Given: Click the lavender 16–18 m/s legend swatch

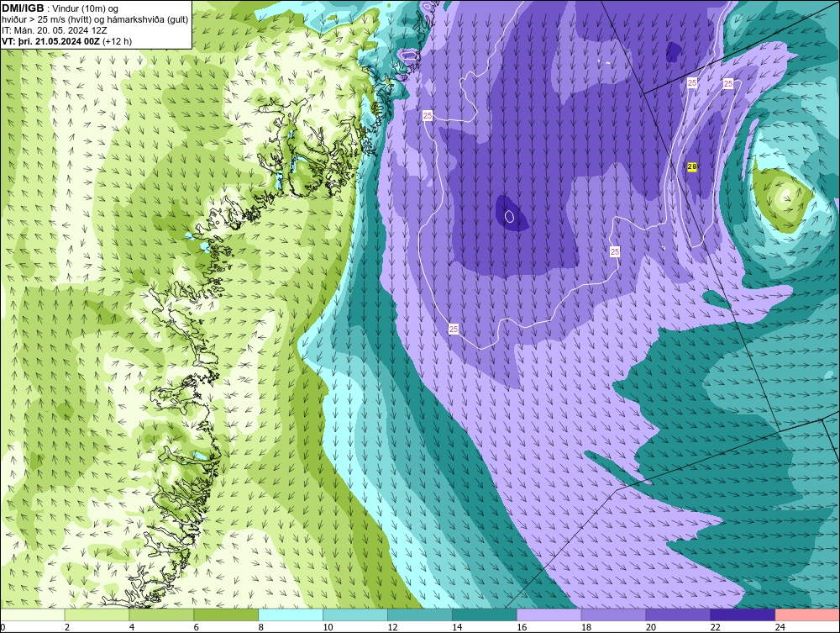Looking at the screenshot, I should (x=549, y=615).
